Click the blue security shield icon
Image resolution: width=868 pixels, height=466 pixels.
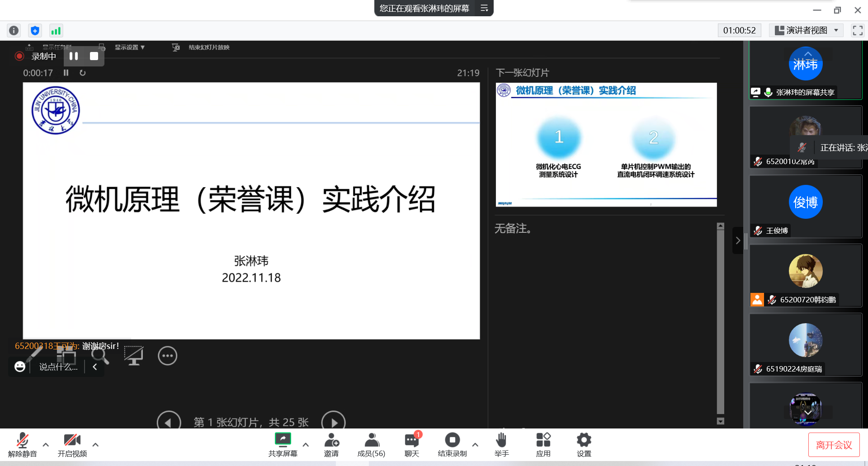click(35, 30)
